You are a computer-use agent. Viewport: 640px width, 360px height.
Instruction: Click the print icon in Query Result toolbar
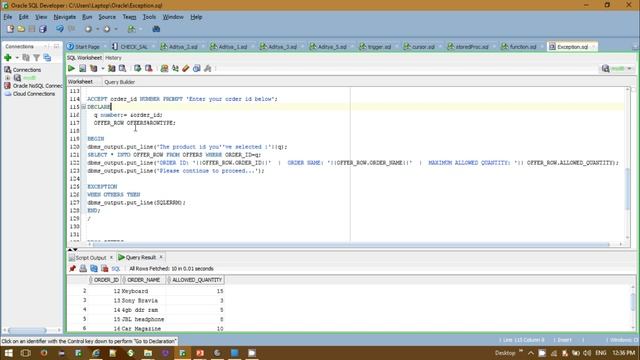(83, 269)
